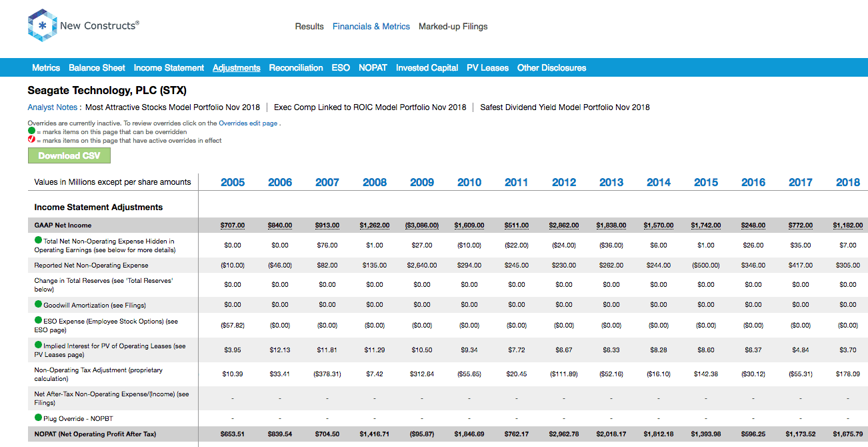Click the 'GAAP Net Income' row label
The width and height of the screenshot is (868, 447).
point(63,226)
